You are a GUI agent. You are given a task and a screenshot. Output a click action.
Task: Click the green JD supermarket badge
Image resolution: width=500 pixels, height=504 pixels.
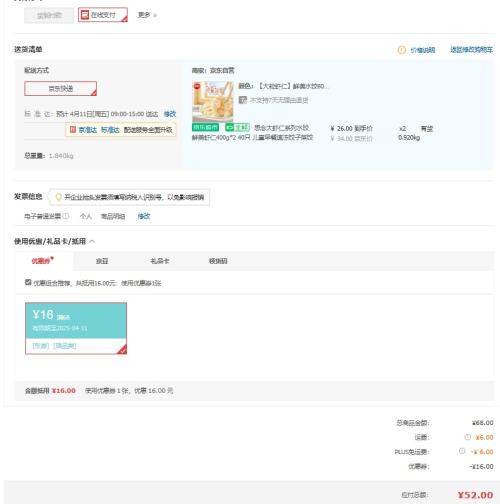[205, 127]
